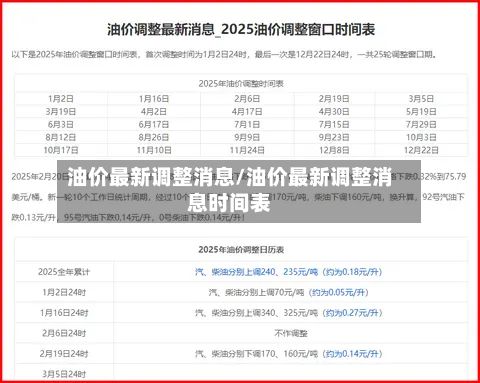Click the intro sentence starting 以下是2025年油价调整窗口时间表
Viewport: 480px width, 383px height.
click(224, 54)
